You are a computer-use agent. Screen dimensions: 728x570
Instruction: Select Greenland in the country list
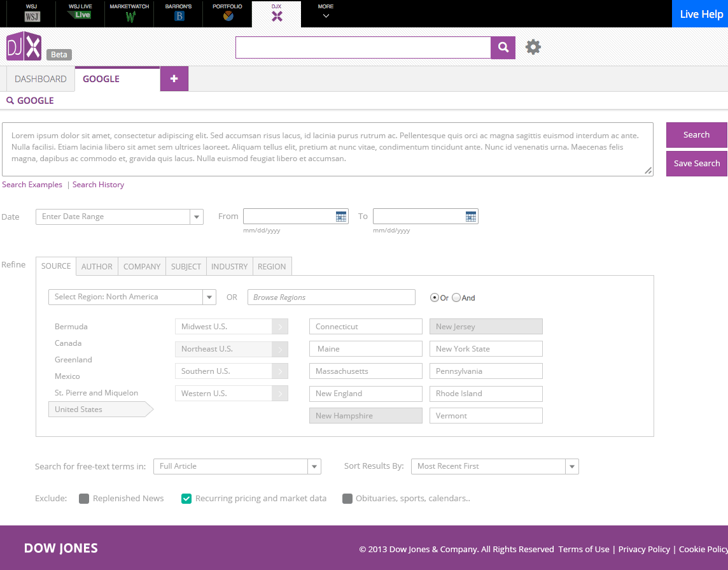pyautogui.click(x=73, y=360)
